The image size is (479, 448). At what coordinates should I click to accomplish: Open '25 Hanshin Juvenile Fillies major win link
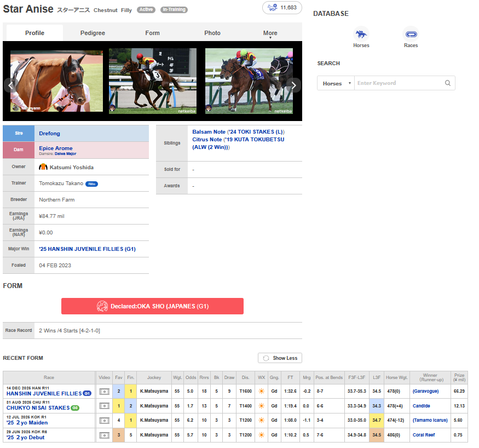tap(87, 249)
